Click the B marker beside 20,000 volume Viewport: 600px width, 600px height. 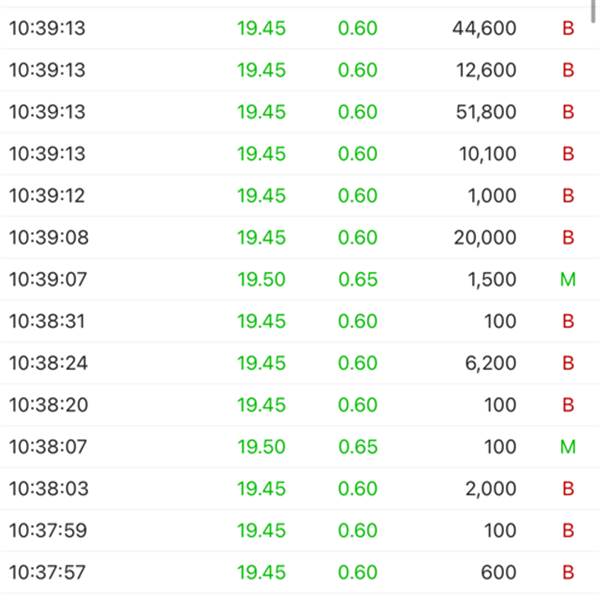point(568,238)
